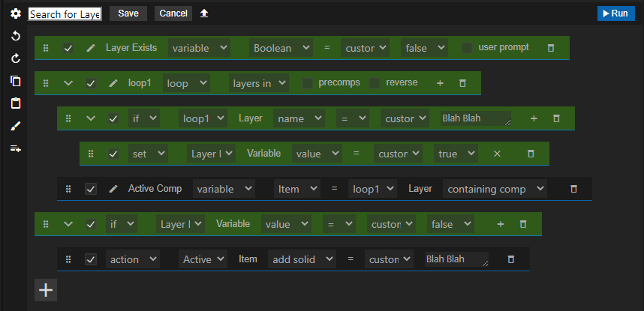Enable the user prompt checkbox

click(467, 48)
